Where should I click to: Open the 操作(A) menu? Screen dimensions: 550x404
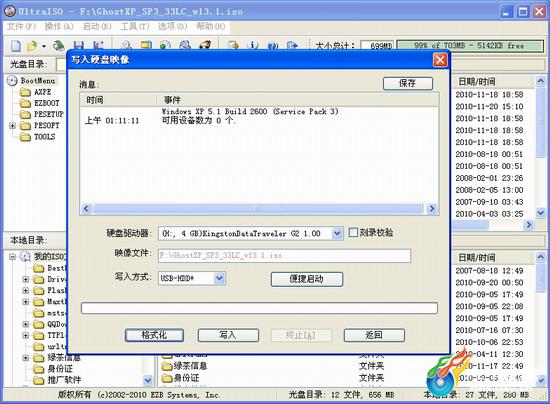pyautogui.click(x=59, y=26)
